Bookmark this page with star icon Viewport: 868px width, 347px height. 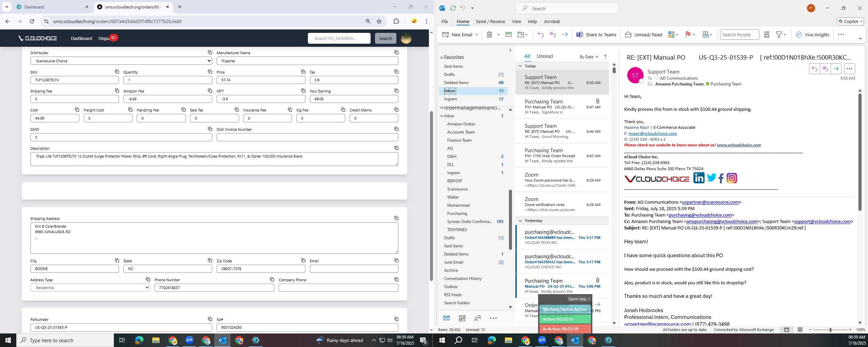(379, 21)
